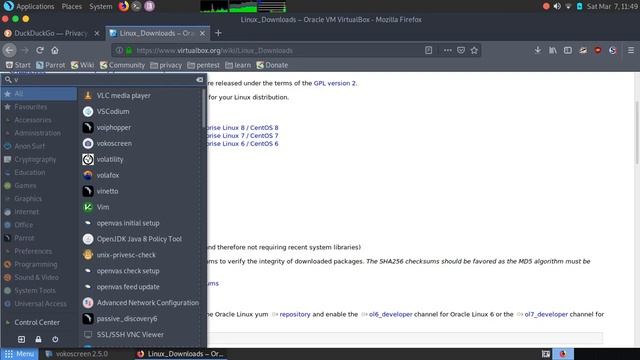Go back in Firefox history

(9, 50)
